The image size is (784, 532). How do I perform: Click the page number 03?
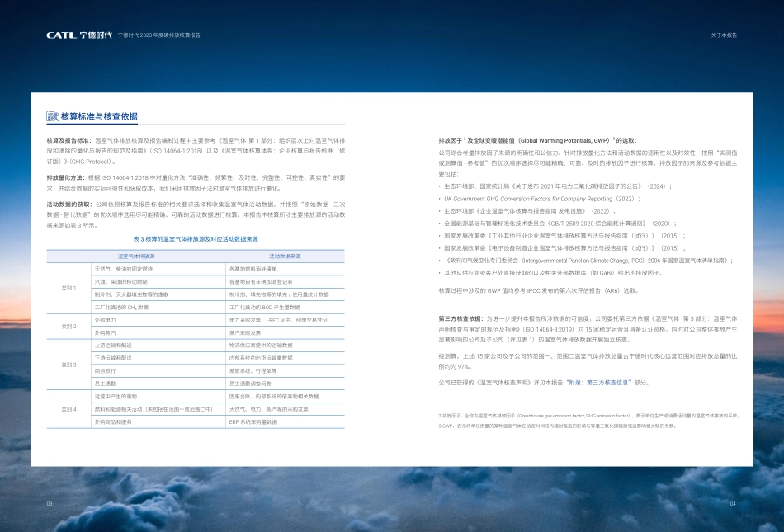(x=50, y=503)
